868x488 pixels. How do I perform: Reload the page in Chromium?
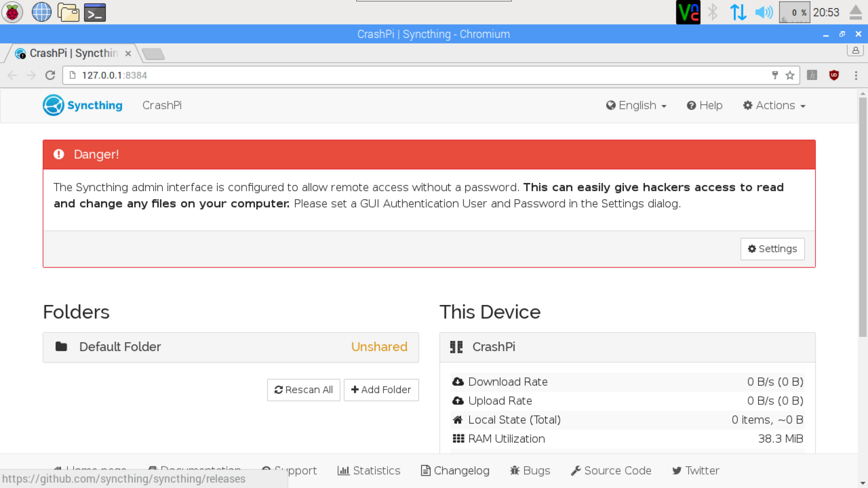click(x=50, y=75)
